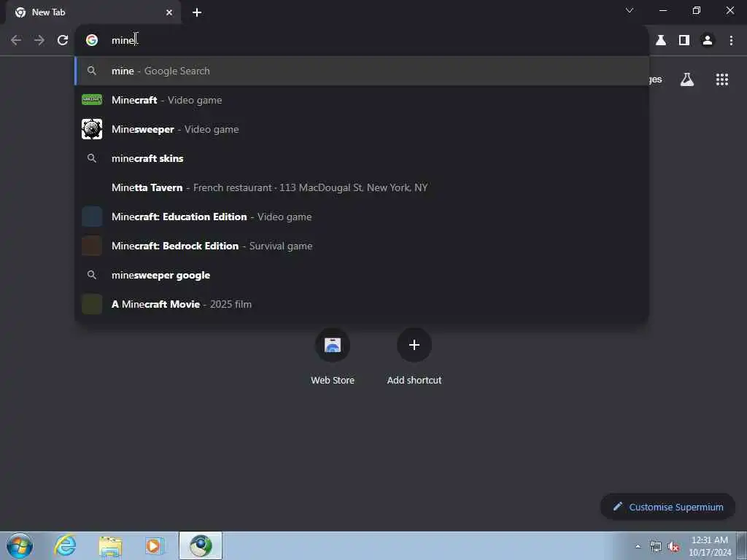Screen dimensions: 747x560
Task: Toggle the side panel icon
Action: [684, 41]
